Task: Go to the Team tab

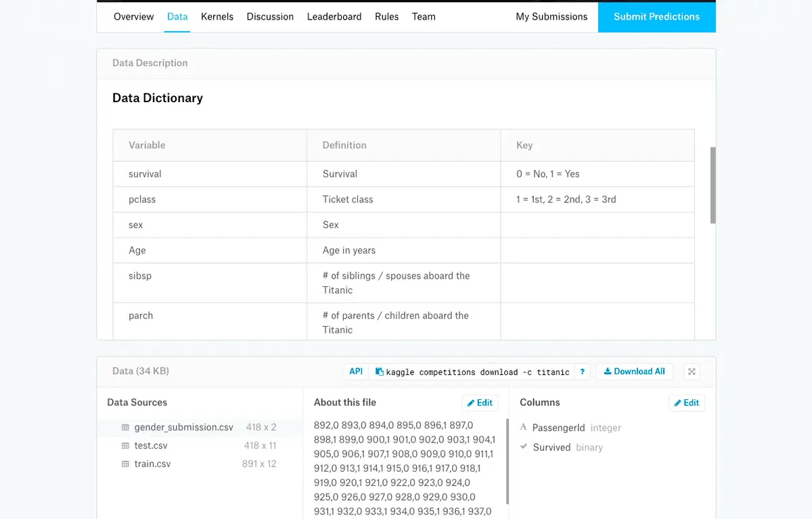Action: 424,16
